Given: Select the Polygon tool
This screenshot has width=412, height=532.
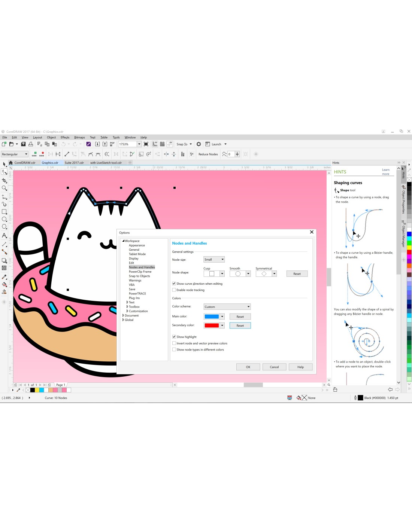Looking at the screenshot, I should pos(4,227).
